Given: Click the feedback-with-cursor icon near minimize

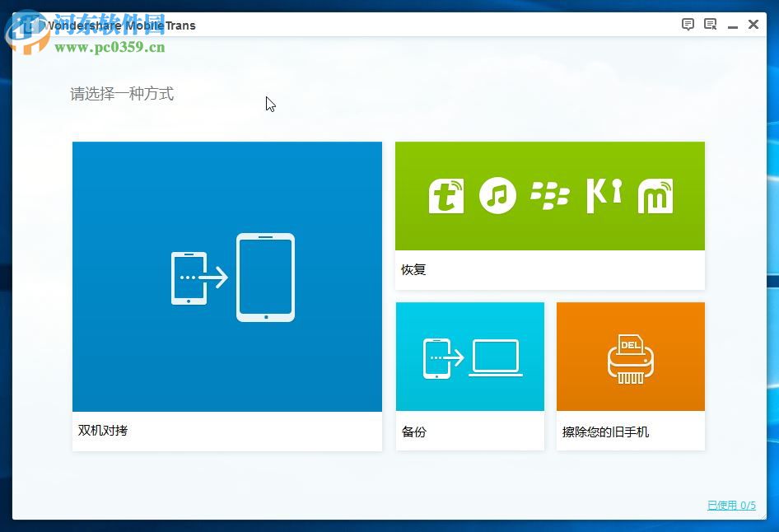Looking at the screenshot, I should (x=710, y=24).
